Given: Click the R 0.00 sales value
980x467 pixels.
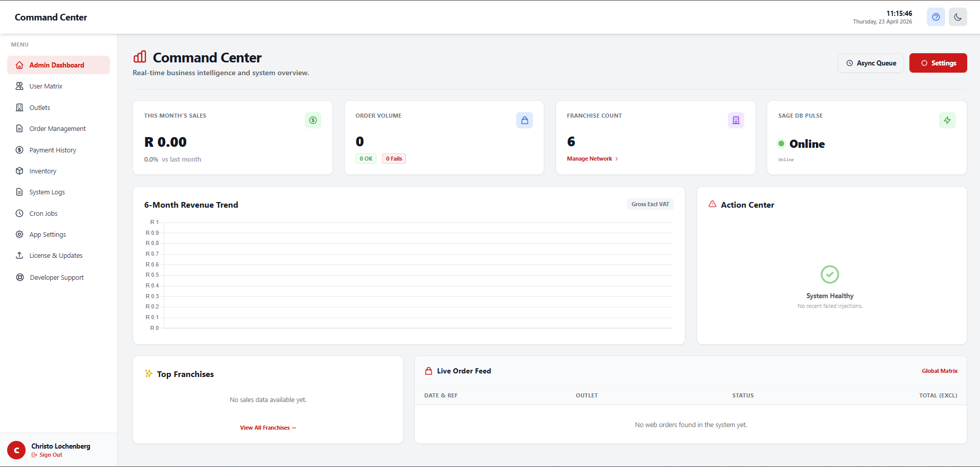Looking at the screenshot, I should pos(165,142).
